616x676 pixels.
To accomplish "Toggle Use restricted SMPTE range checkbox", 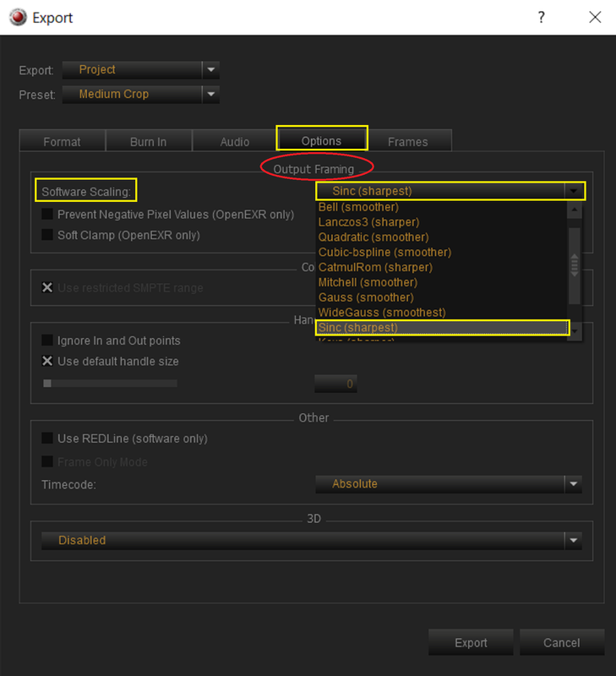I will click(47, 287).
